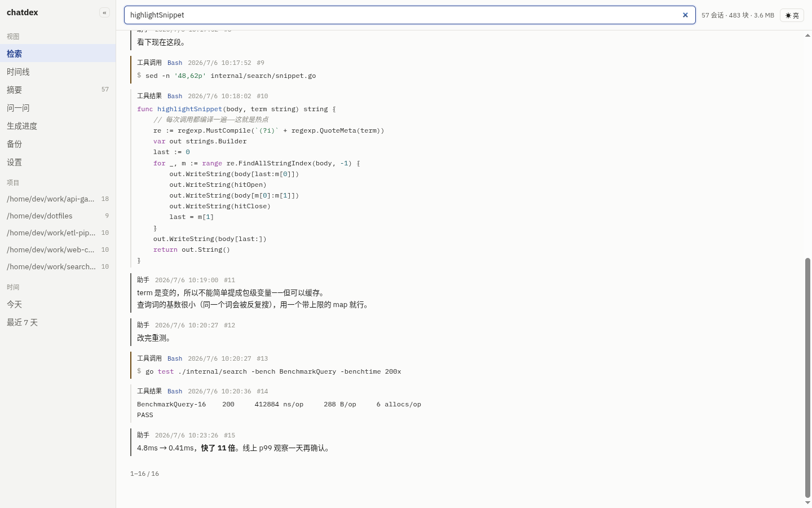Click the for range FindAllStringIndex line
This screenshot has height=508, width=812.
(x=257, y=163)
